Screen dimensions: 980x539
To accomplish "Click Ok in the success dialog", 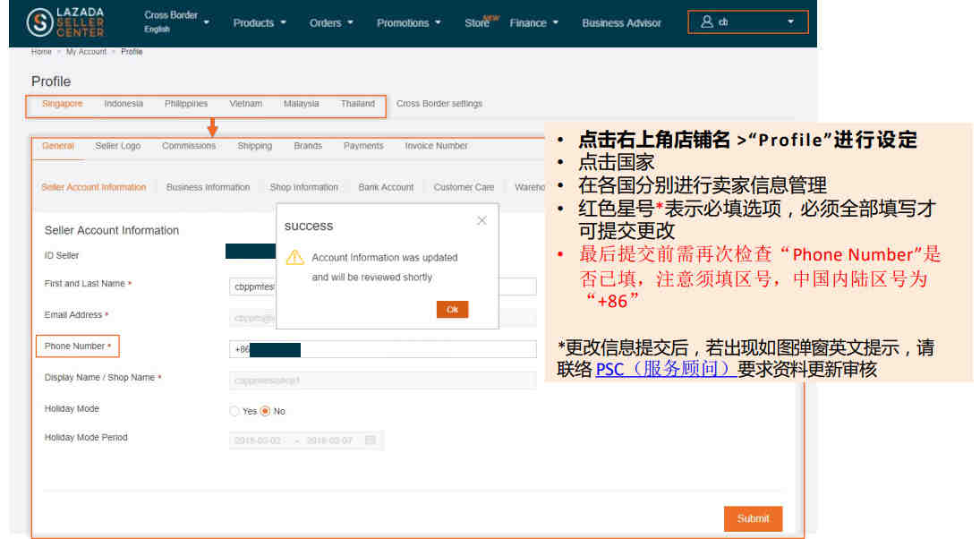I will pyautogui.click(x=453, y=310).
